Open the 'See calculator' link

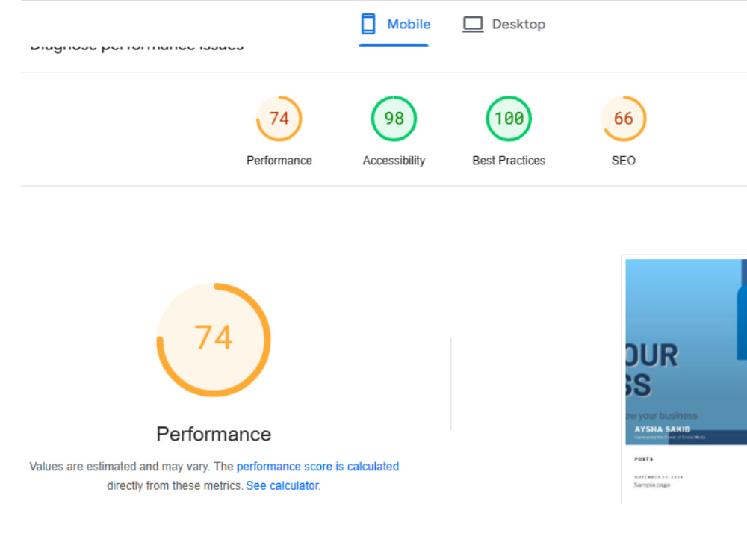point(282,486)
